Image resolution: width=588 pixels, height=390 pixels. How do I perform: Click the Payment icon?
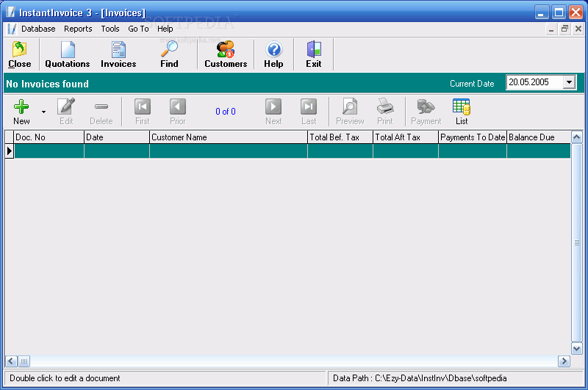coord(426,112)
